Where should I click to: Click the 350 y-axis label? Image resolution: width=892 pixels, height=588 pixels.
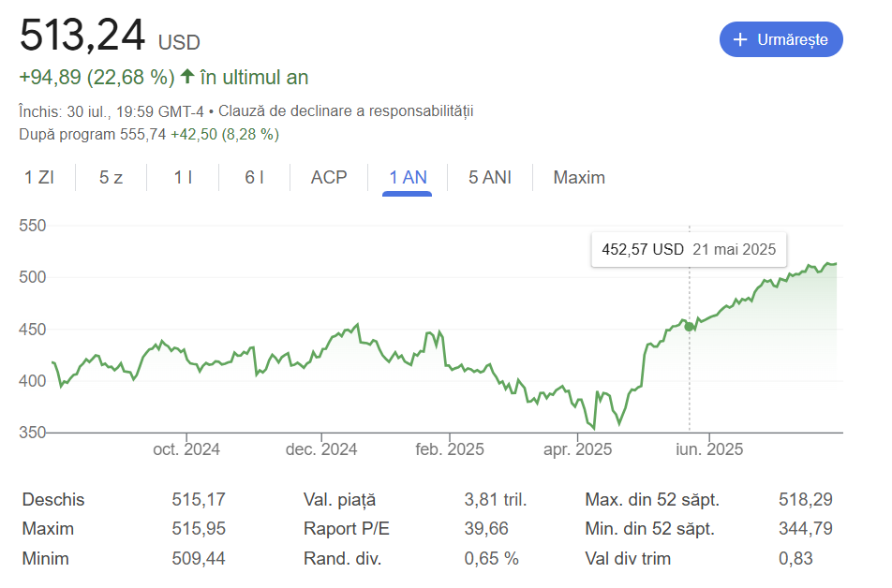click(33, 433)
